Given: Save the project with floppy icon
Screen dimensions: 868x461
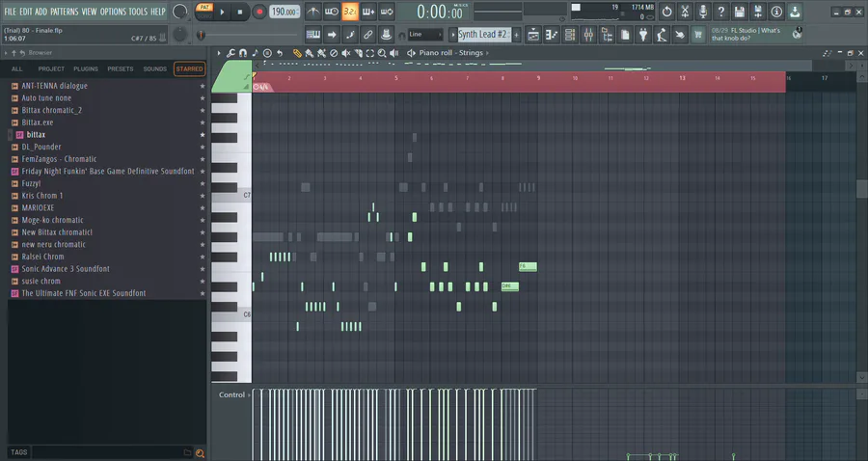Looking at the screenshot, I should [x=740, y=11].
